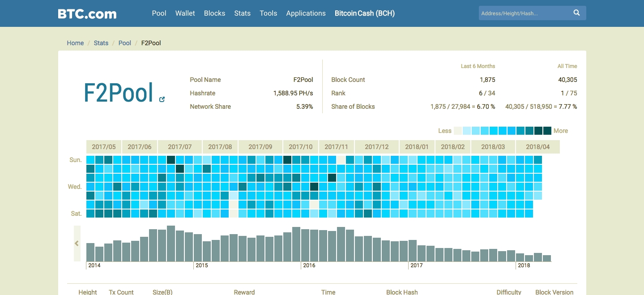Click the 2017 year marker on the timeline
This screenshot has width=644, height=295.
[x=417, y=265]
